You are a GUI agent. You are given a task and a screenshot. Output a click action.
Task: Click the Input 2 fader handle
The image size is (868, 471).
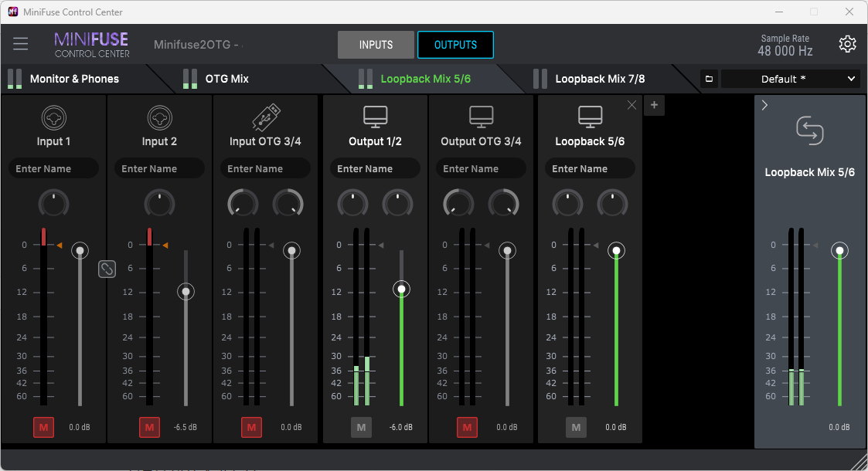186,292
